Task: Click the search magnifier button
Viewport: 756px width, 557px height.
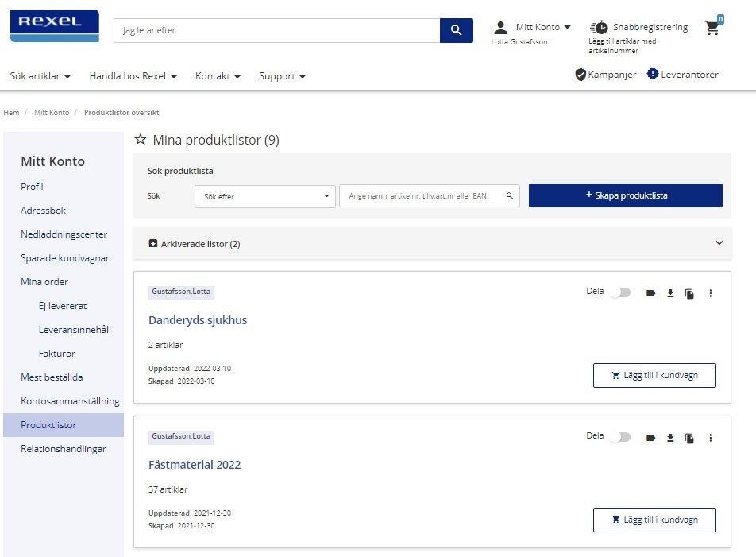Action: click(456, 30)
